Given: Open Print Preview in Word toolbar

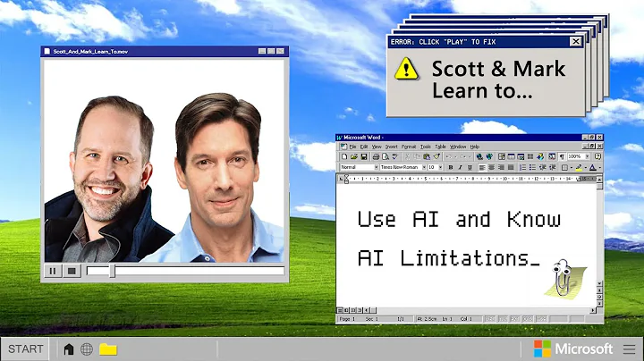Looking at the screenshot, I should tap(386, 156).
